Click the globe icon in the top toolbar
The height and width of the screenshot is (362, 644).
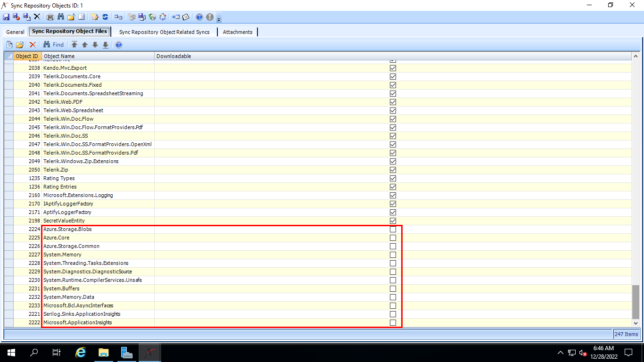(152, 17)
